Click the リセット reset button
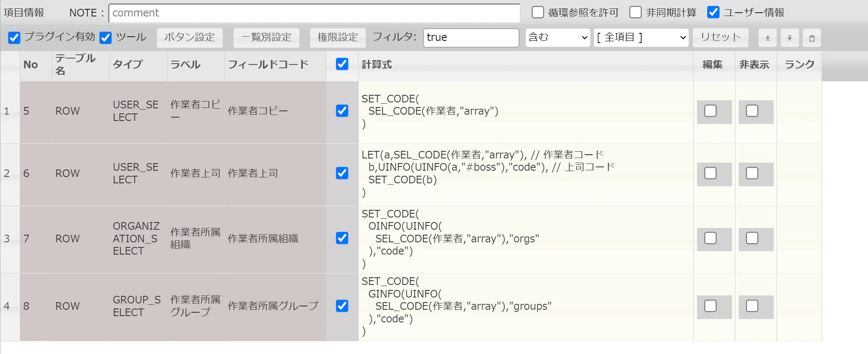The width and height of the screenshot is (868, 354). (721, 38)
